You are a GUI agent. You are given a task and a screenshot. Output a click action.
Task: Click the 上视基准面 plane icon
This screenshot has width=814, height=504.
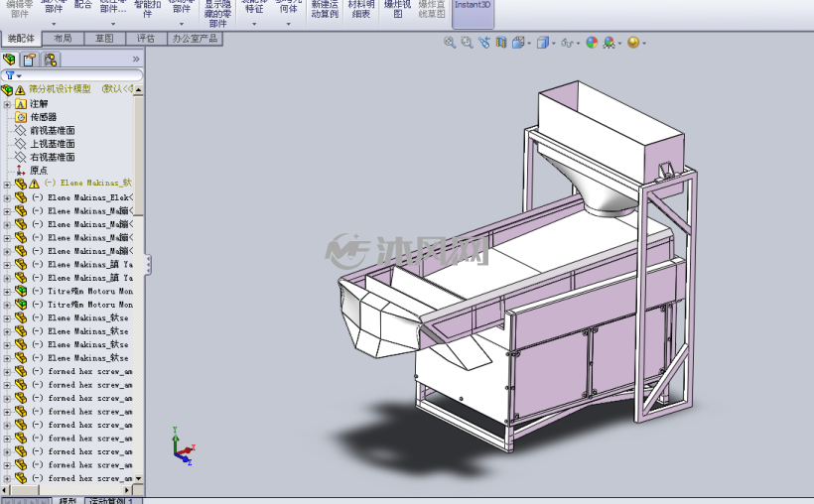[x=20, y=144]
